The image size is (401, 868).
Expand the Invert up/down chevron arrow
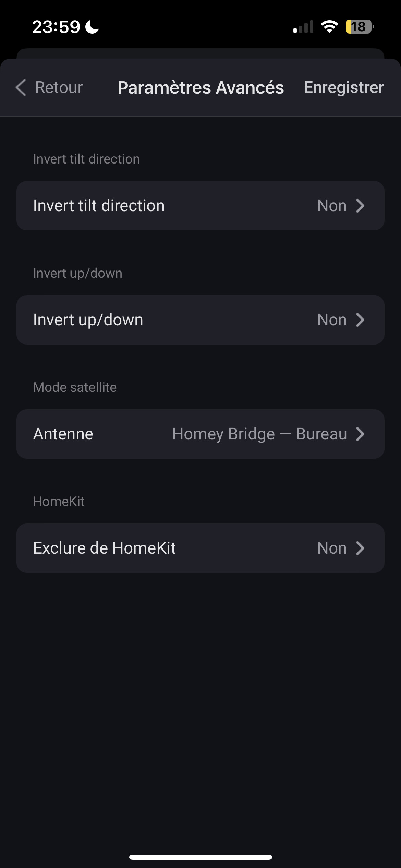point(360,320)
